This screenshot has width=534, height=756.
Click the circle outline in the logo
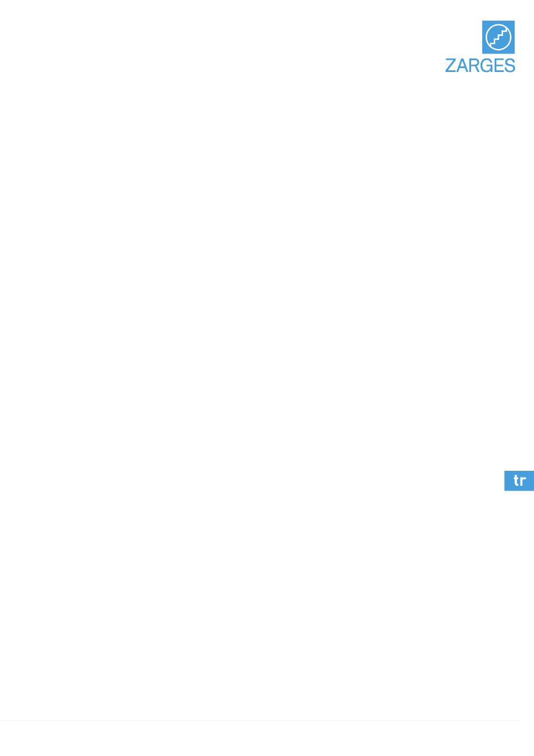(x=499, y=38)
